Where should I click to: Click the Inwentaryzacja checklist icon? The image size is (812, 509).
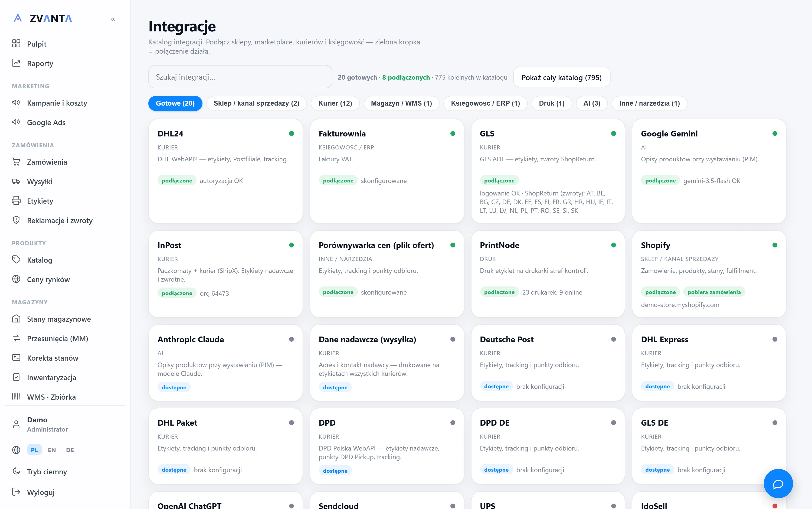point(16,377)
